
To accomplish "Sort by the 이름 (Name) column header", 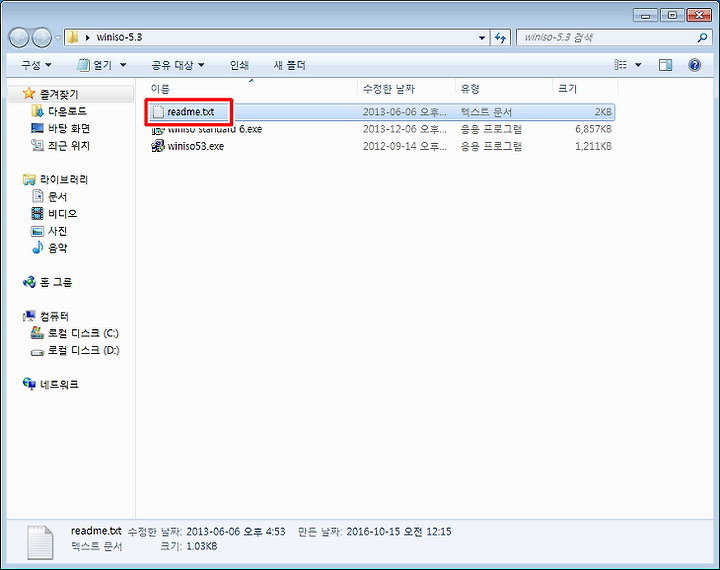I will point(160,89).
